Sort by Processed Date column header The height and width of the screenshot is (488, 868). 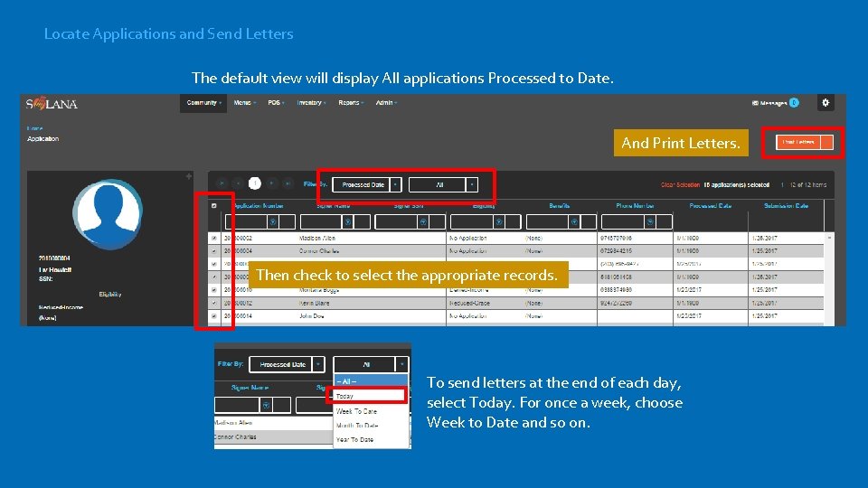(711, 206)
